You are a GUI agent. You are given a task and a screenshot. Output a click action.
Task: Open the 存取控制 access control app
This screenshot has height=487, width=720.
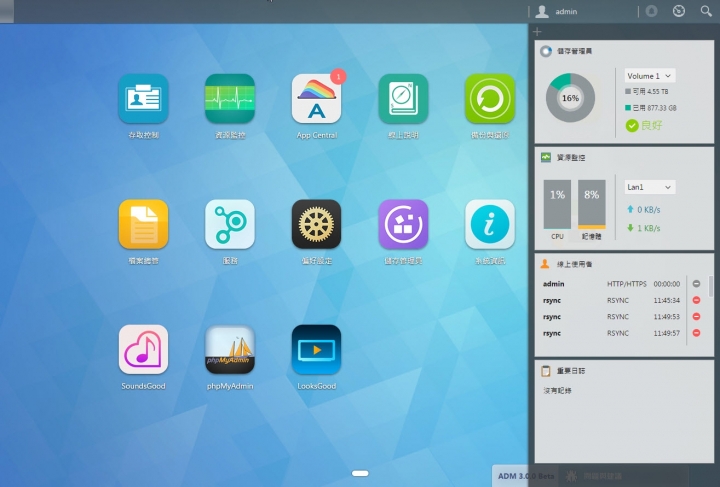(x=143, y=99)
